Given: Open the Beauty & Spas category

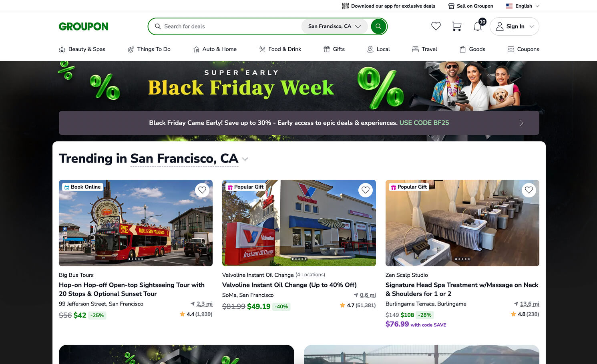Looking at the screenshot, I should (82, 49).
